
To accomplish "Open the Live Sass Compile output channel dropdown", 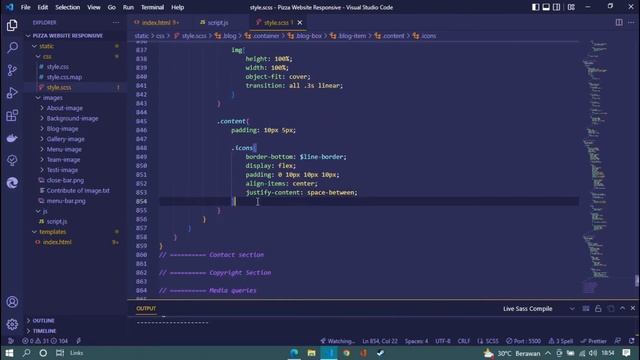I will (x=538, y=309).
